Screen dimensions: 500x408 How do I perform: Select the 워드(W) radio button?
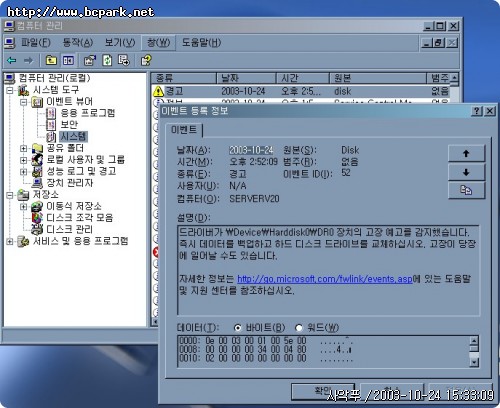299,328
